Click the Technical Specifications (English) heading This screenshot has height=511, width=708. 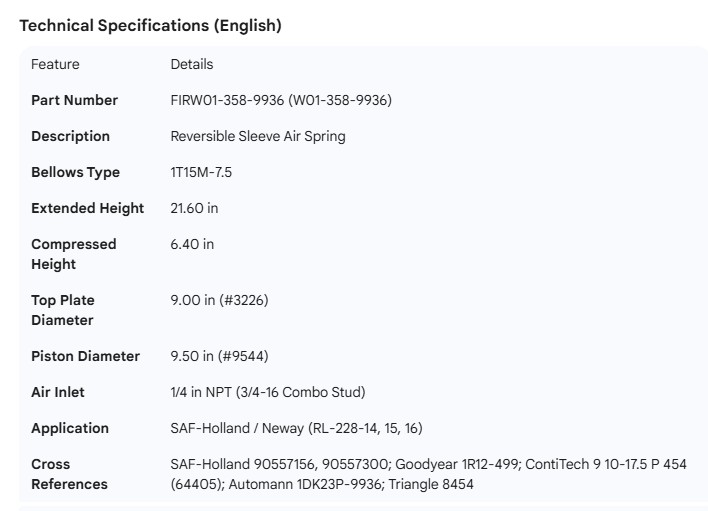coord(150,26)
